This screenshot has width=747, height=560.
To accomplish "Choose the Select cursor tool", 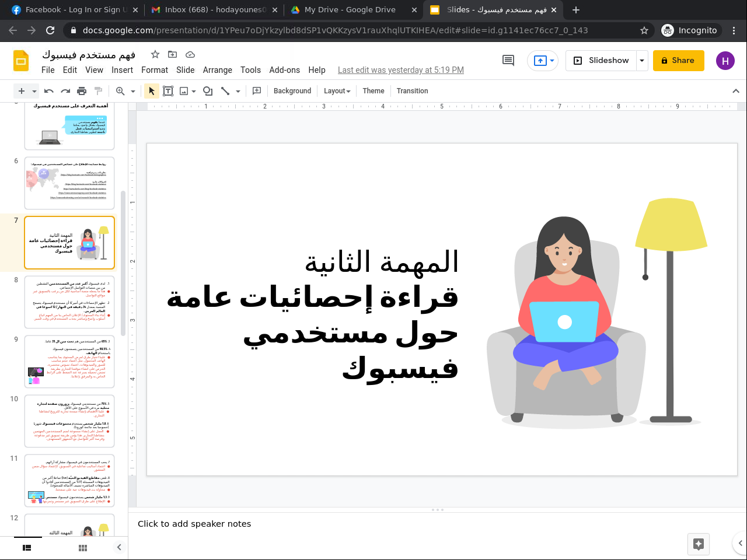I will click(152, 91).
